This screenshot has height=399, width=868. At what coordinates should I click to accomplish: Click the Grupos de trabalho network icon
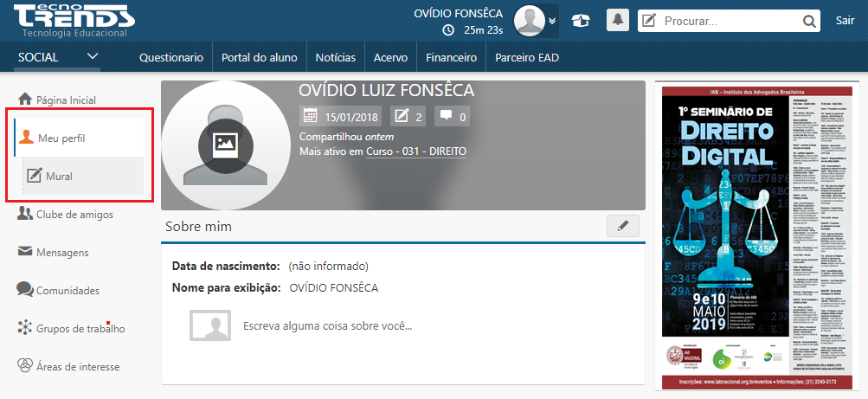25,328
